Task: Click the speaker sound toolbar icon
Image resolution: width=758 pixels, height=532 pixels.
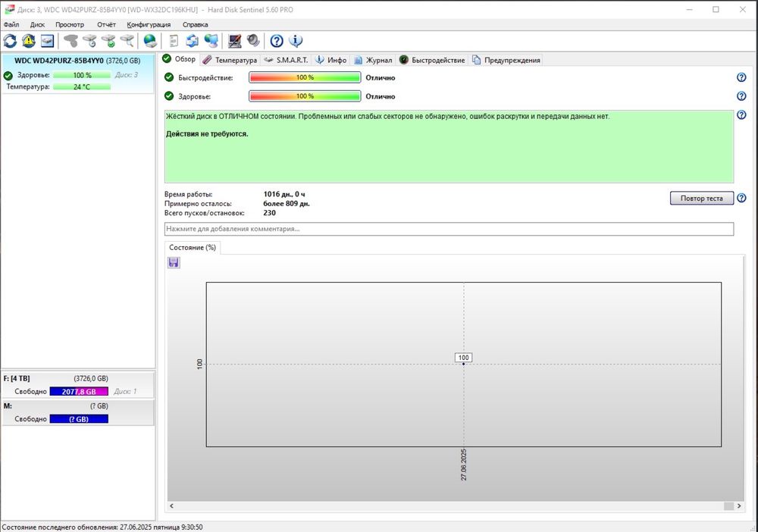Action: click(253, 41)
